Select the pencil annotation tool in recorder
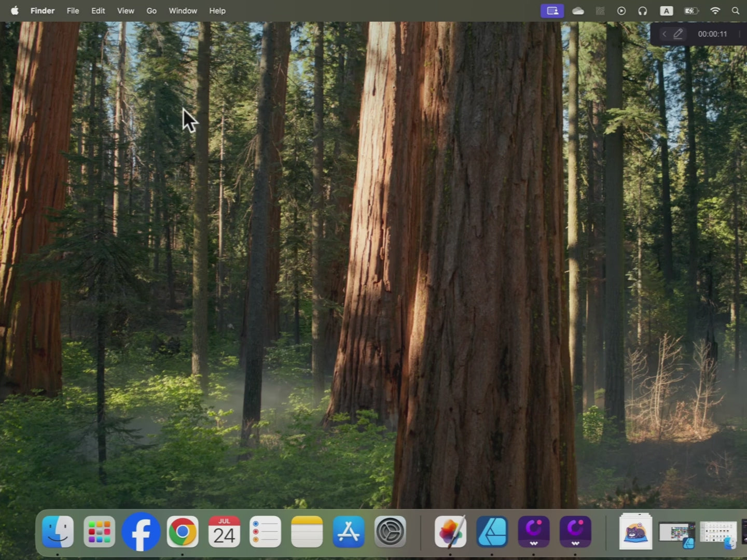The image size is (747, 560). point(678,34)
